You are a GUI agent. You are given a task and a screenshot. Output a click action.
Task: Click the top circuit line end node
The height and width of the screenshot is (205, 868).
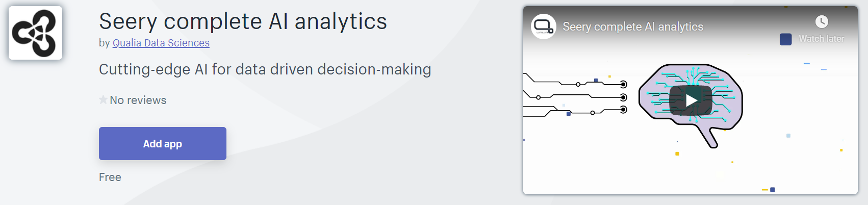tap(623, 85)
